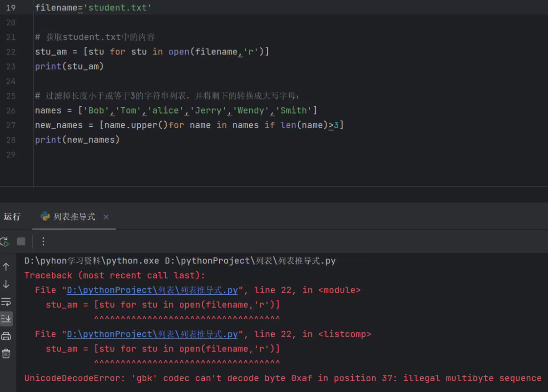The height and width of the screenshot is (392, 548).
Task: Jump down the stack trace
Action: pyautogui.click(x=6, y=284)
